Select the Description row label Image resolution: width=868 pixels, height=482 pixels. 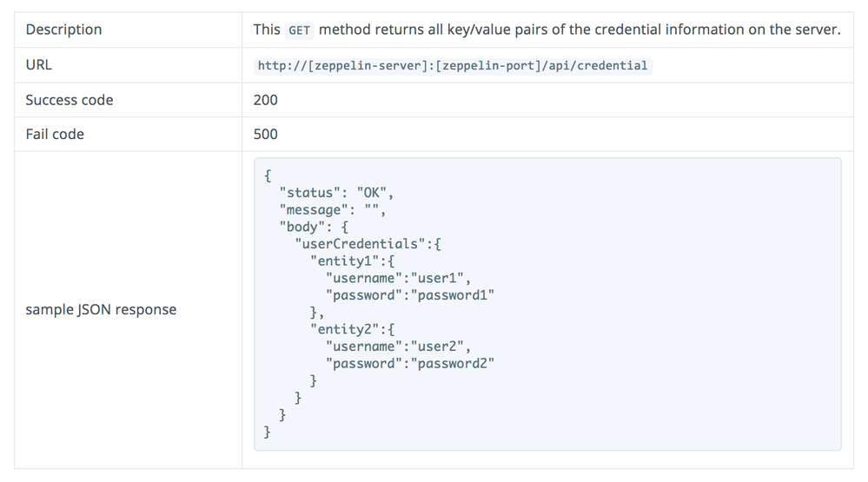coord(63,30)
